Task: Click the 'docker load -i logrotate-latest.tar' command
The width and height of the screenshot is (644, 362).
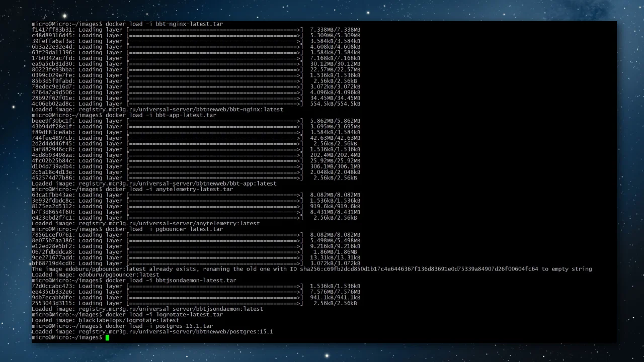Action: tap(164, 314)
